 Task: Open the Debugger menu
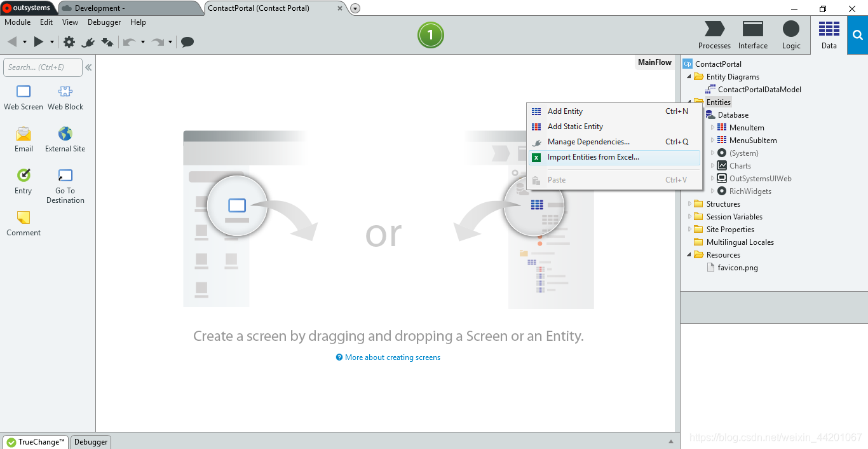[x=104, y=22]
